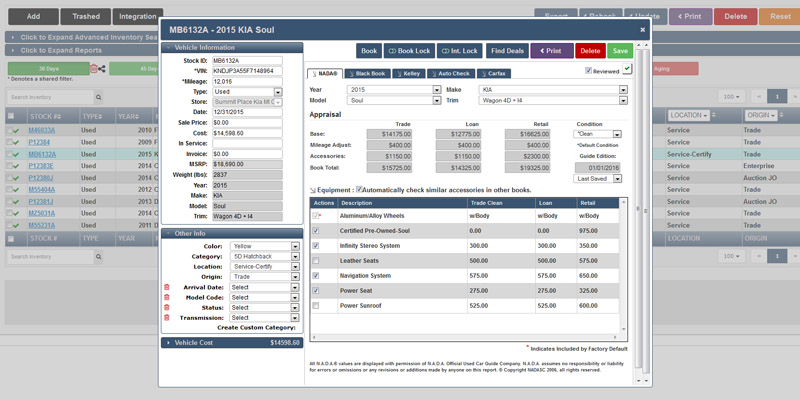Viewport: 800px width, 400px height.
Task: Click the Book Lock button
Action: pos(409,51)
